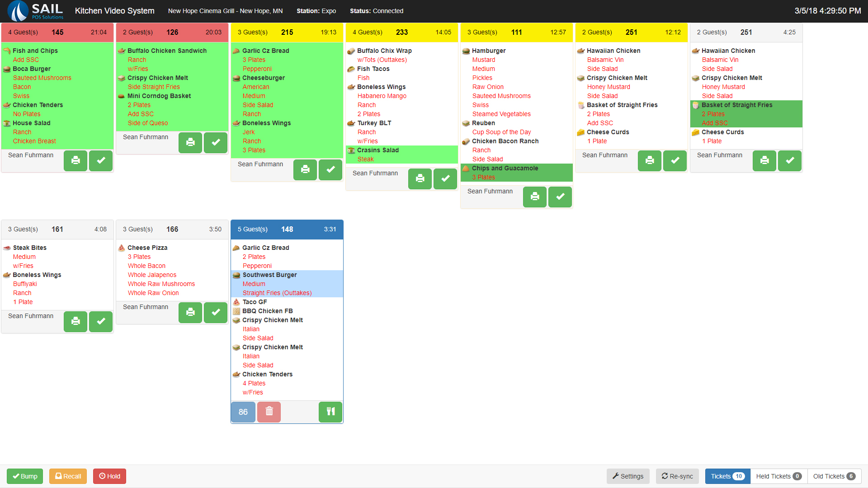Viewport: 868px width, 488px height.
Task: Print ticket 145 with printer icon
Action: coord(75,160)
